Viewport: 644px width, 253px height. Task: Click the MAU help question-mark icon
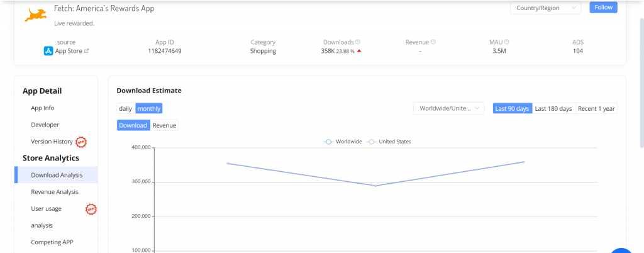[507, 42]
